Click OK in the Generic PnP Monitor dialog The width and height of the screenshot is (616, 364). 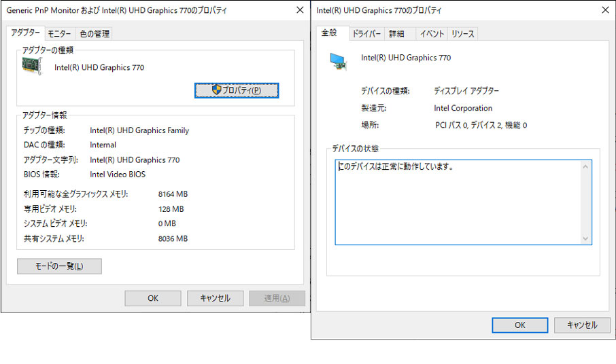[x=153, y=298]
